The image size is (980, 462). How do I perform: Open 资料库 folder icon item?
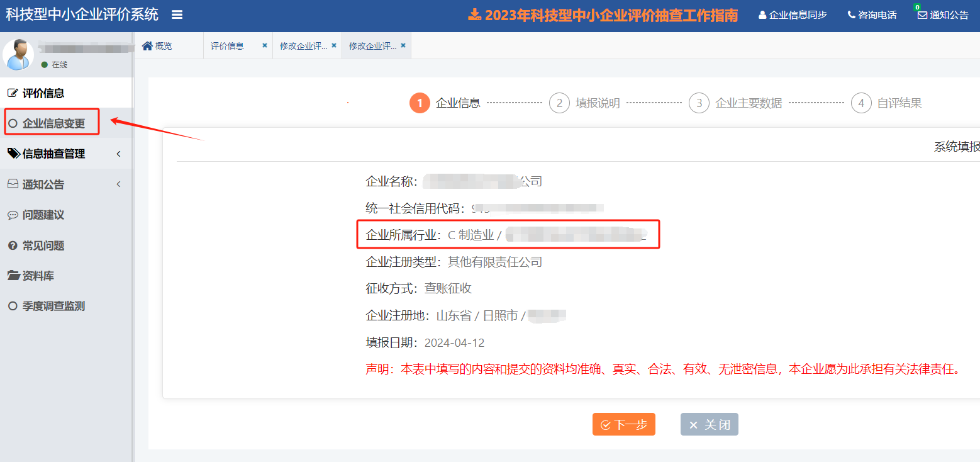38,276
